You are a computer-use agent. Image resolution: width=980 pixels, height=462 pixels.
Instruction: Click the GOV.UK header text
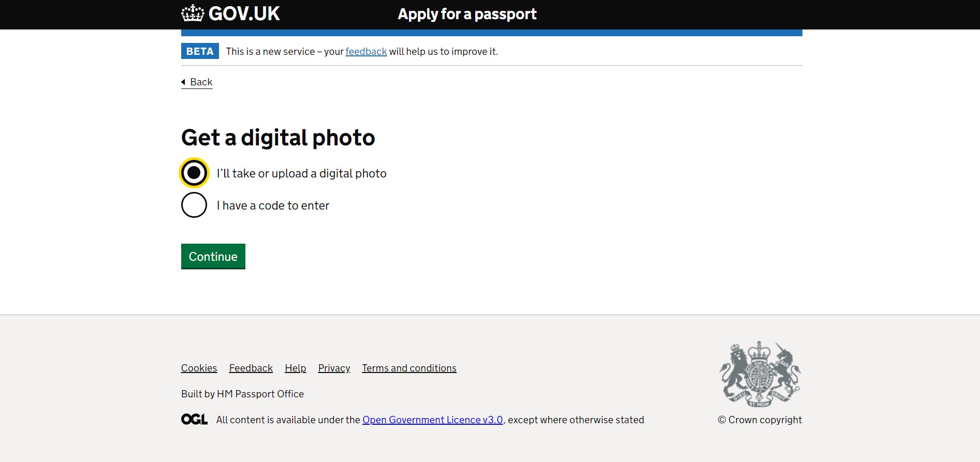pos(244,13)
